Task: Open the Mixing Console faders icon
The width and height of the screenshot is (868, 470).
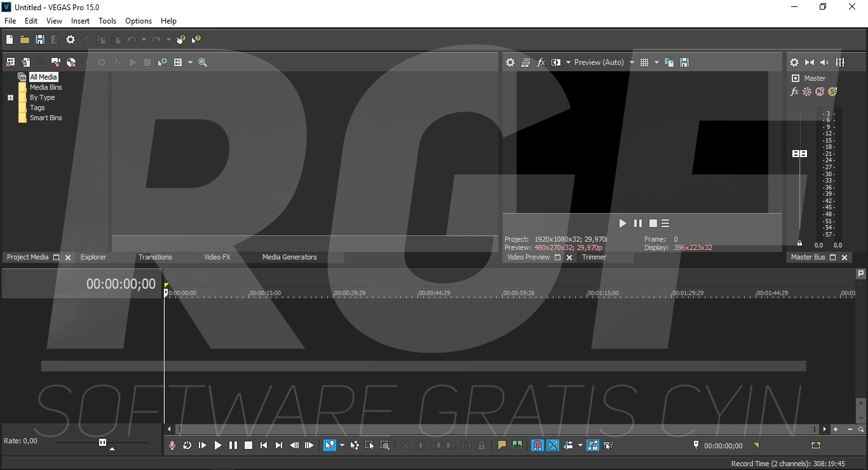Action: [840, 62]
